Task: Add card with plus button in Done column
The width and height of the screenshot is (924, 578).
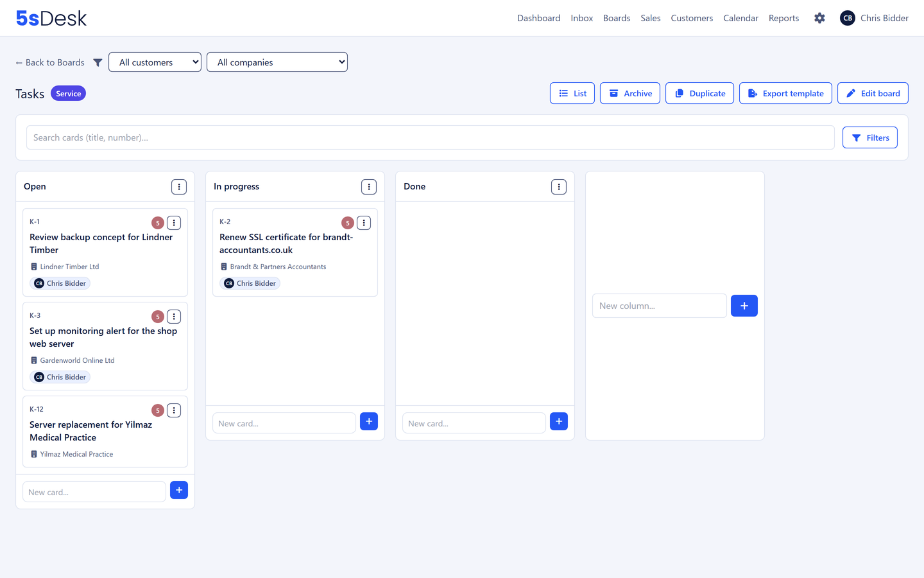Action: pyautogui.click(x=559, y=421)
